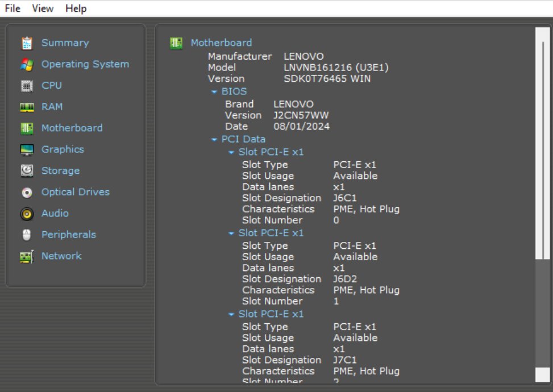This screenshot has width=553, height=392.
Task: Click the Network card icon
Action: click(27, 256)
